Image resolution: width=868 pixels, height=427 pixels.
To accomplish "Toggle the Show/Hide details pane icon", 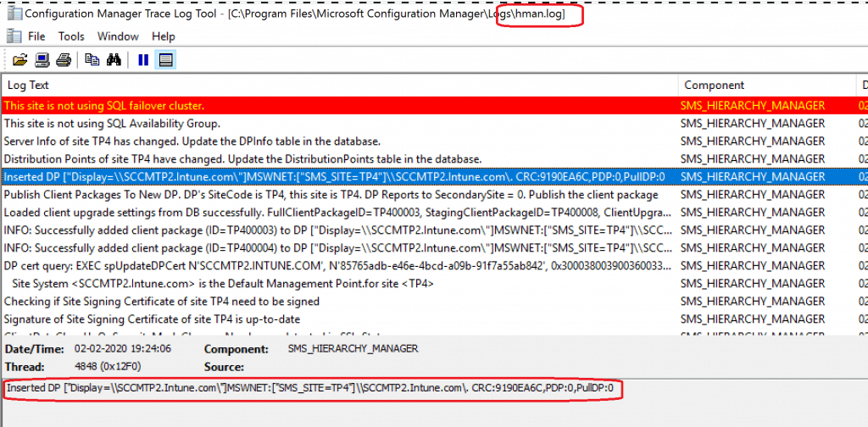I will 166,60.
